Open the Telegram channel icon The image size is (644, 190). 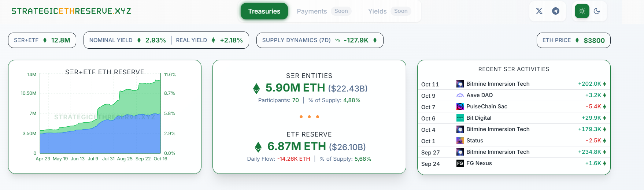coord(556,11)
